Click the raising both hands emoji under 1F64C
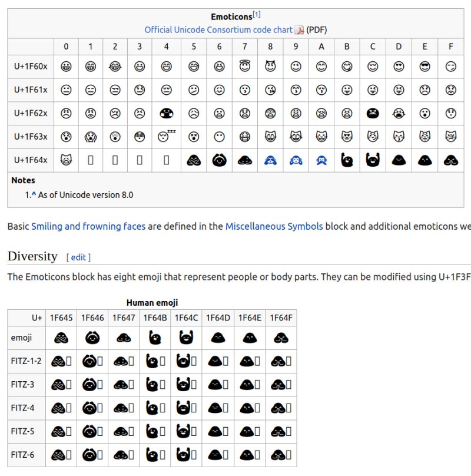Image resolution: width=471 pixels, height=476 pixels. (186, 338)
